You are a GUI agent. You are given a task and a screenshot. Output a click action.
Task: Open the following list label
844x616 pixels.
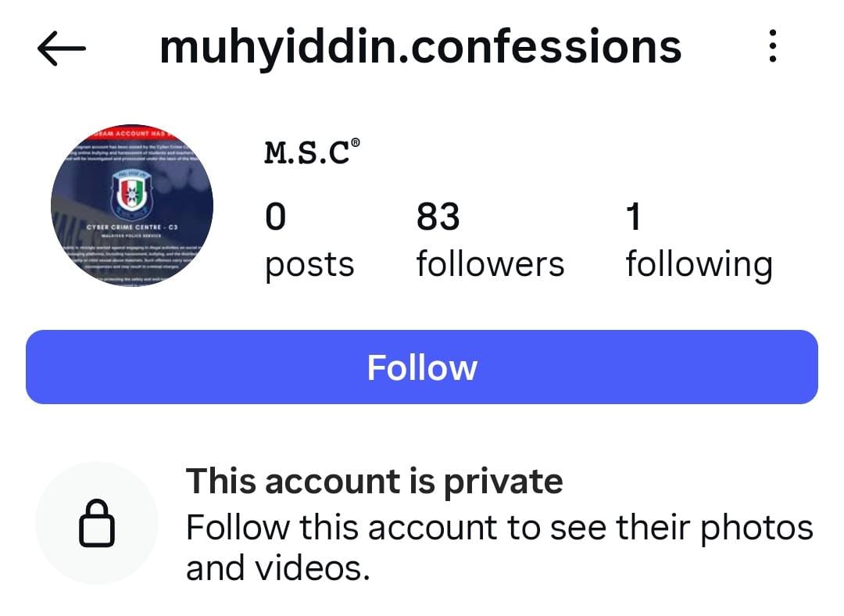699,266
